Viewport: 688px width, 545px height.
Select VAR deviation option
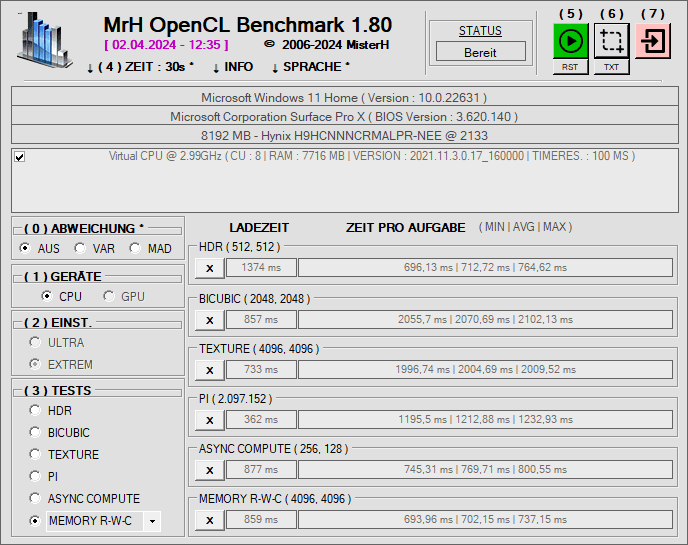95,248
